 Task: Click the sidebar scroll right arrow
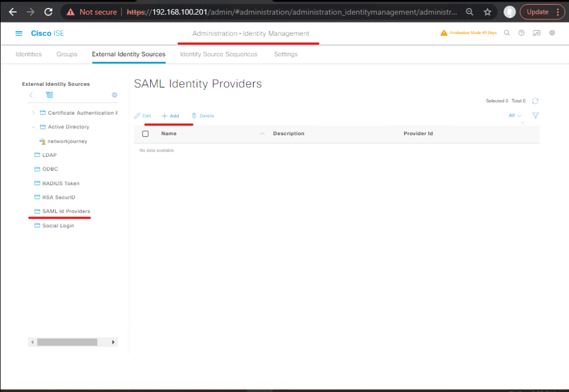pyautogui.click(x=113, y=342)
